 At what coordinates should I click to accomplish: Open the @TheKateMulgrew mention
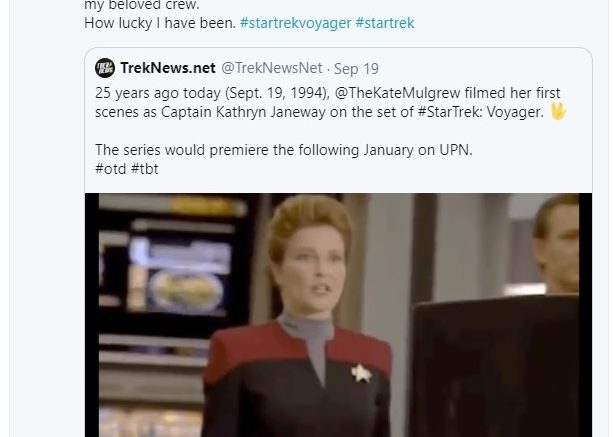click(398, 93)
